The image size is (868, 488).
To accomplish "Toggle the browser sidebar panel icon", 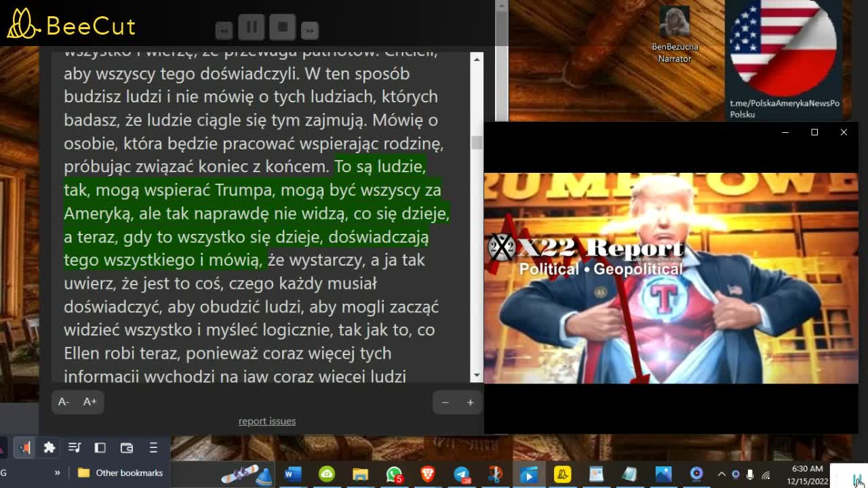I will click(100, 447).
